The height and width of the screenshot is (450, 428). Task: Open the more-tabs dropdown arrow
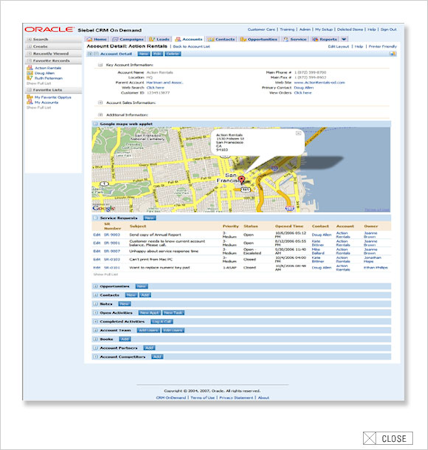point(344,39)
